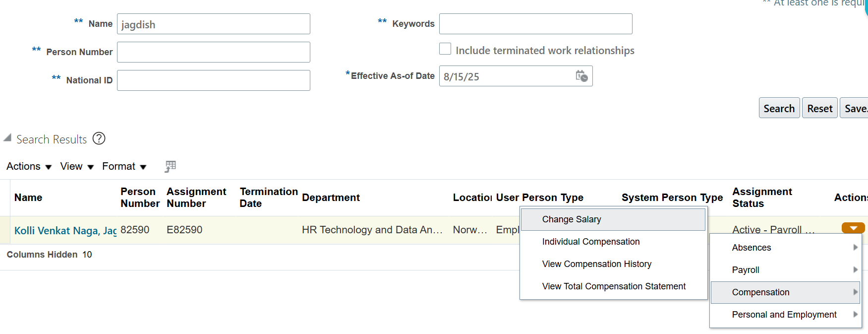This screenshot has height=334, width=868.
Task: Click the Department column header
Action: point(331,198)
